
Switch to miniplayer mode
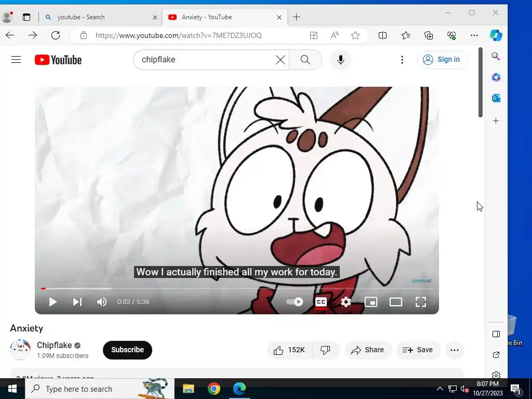370,302
